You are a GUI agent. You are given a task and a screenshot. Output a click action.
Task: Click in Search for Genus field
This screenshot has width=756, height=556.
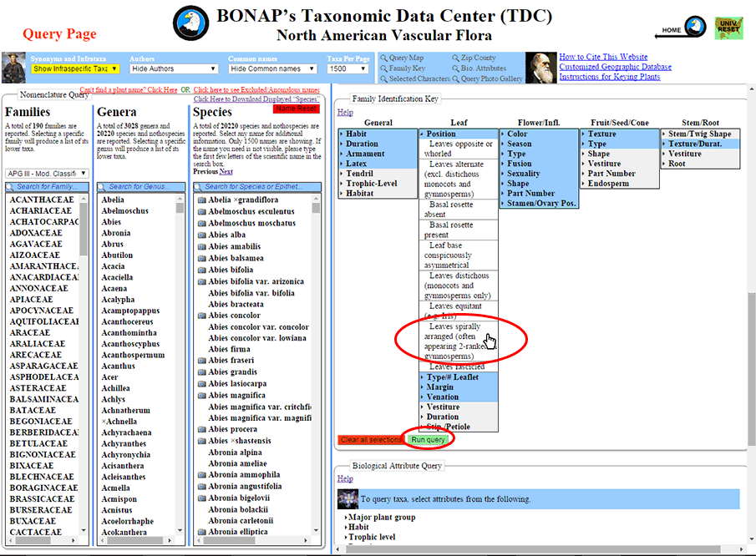point(141,187)
